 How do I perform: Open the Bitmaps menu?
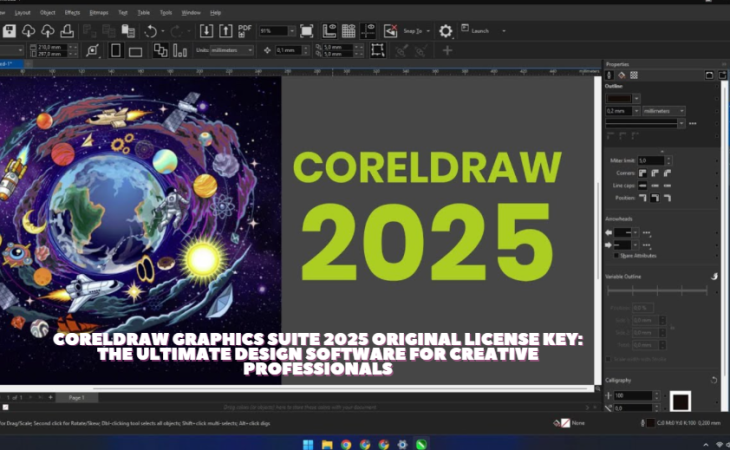tap(99, 12)
